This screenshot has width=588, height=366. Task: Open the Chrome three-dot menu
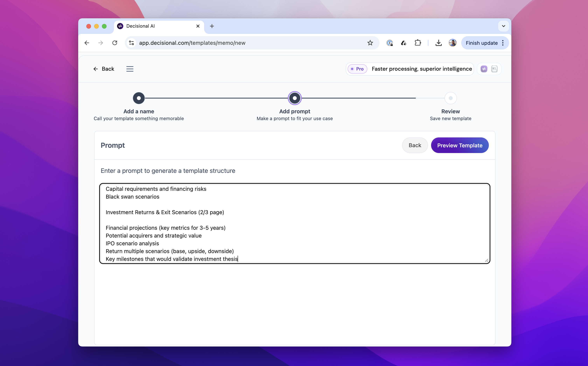coord(503,43)
